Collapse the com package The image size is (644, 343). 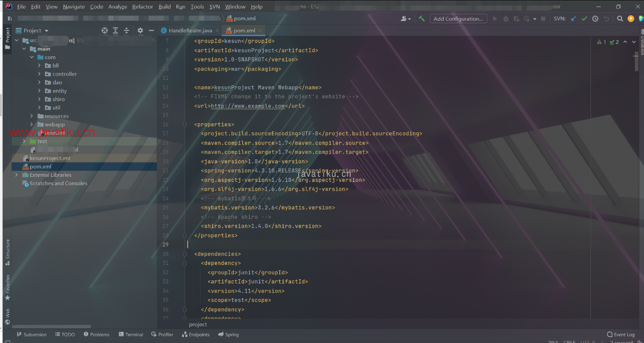32,57
